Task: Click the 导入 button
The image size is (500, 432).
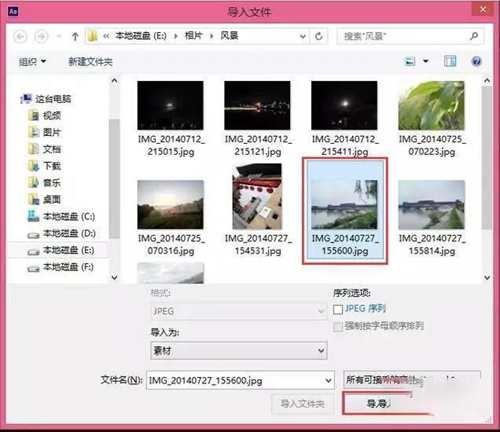Action: (x=378, y=404)
